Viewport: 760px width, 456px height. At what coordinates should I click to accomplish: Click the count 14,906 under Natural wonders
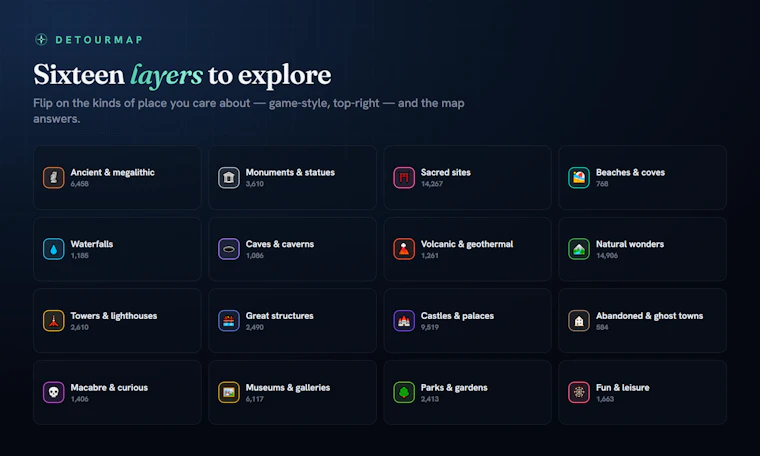[x=606, y=256]
